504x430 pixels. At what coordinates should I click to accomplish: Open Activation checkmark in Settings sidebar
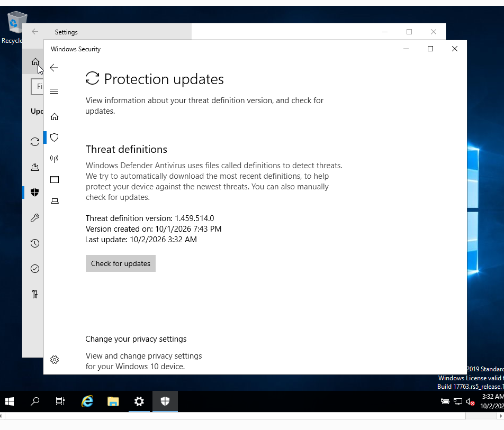pos(35,269)
